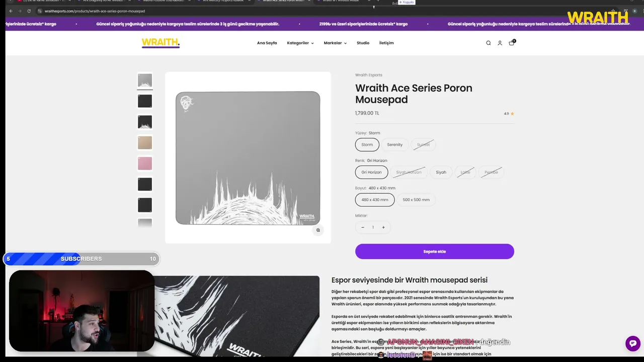Choose the unavailable Pembe color option
This screenshot has width=644, height=362.
pyautogui.click(x=491, y=172)
